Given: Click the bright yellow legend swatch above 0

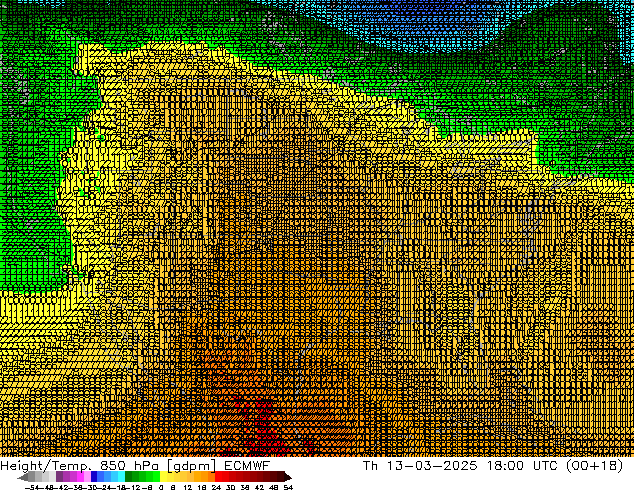Looking at the screenshot, I should click(163, 477).
